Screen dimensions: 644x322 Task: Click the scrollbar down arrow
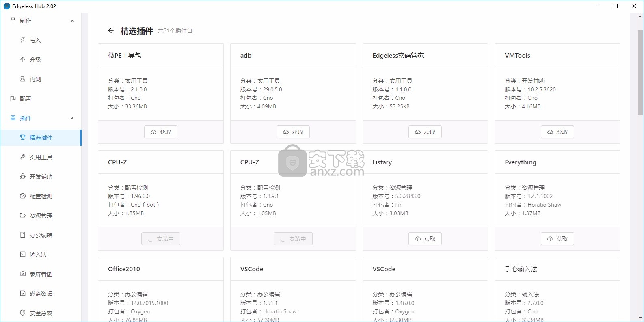point(640,318)
